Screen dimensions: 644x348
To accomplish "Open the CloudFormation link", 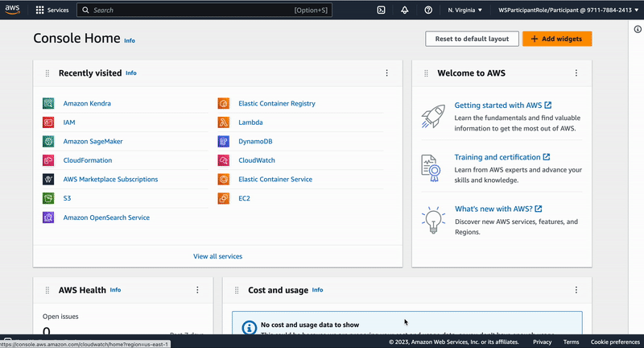I will [x=88, y=160].
